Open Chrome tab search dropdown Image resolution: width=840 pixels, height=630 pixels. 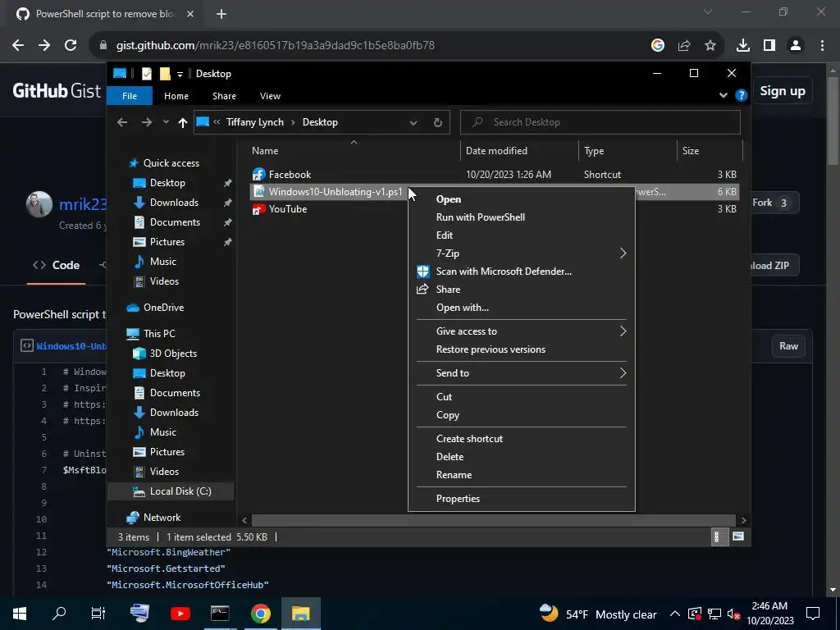[708, 11]
